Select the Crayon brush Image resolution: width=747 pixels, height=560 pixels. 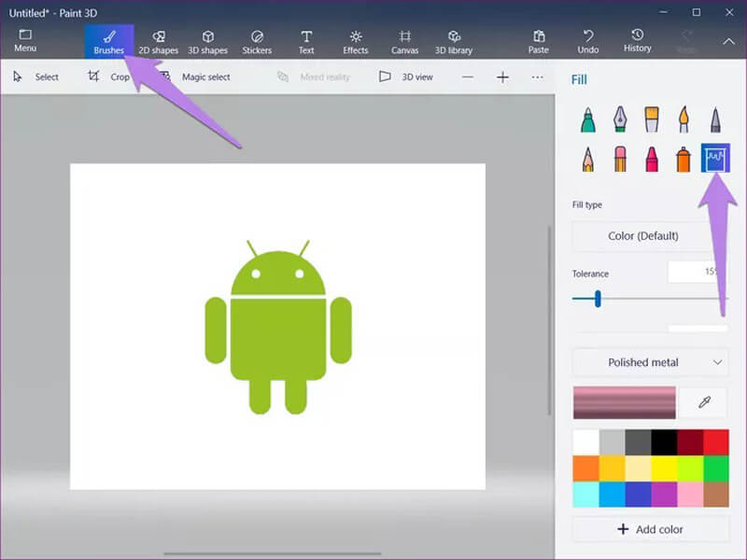click(x=652, y=159)
